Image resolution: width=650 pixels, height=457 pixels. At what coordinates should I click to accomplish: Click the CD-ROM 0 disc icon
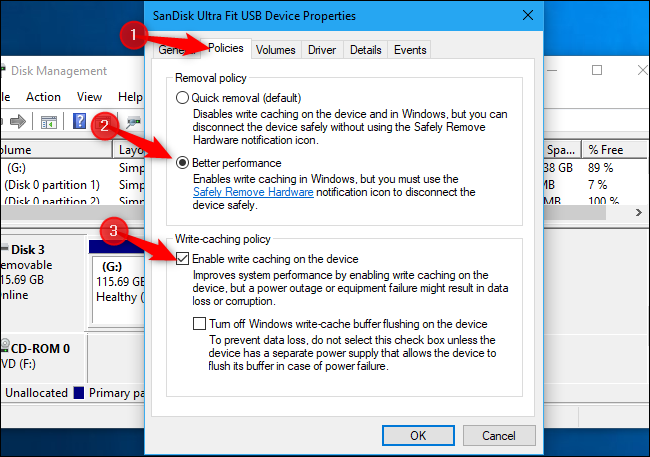coord(5,345)
